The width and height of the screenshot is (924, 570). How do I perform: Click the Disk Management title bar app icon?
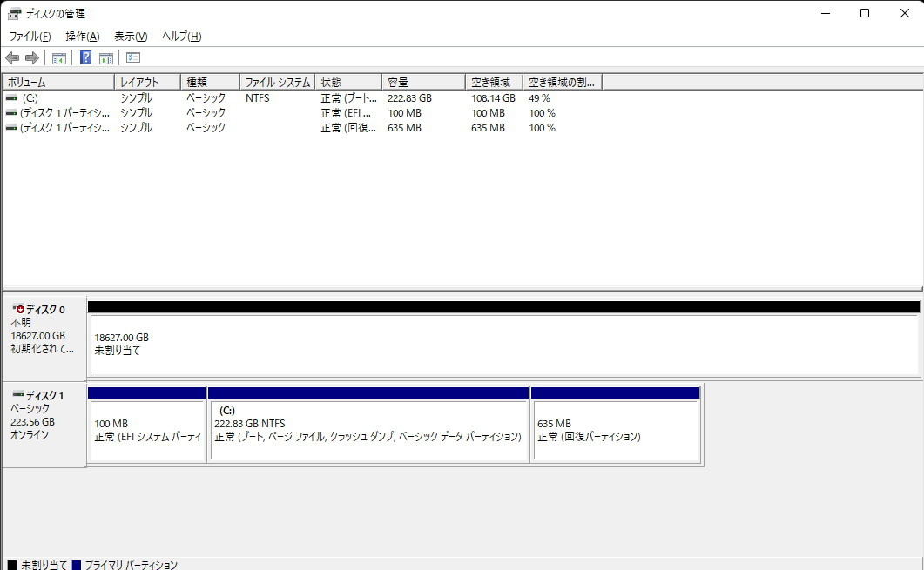coord(14,14)
